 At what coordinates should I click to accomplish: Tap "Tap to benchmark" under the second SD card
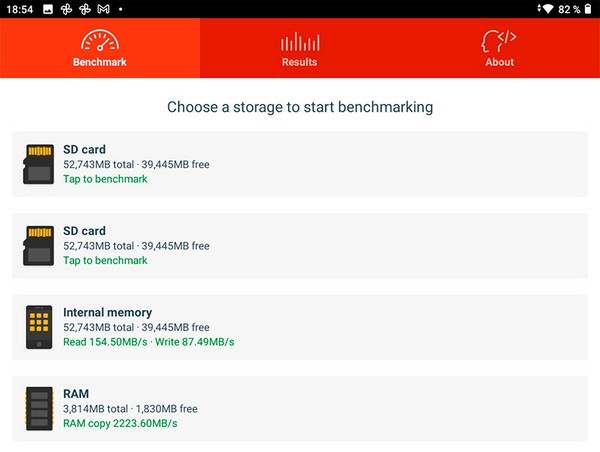point(105,260)
